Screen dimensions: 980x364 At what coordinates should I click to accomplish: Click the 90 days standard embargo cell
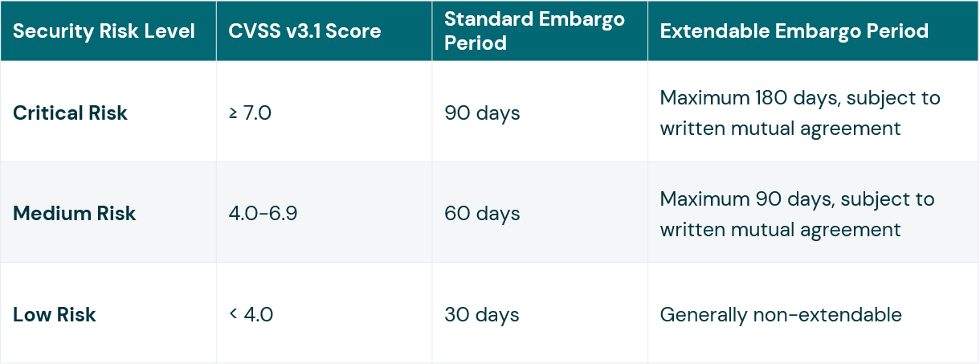coord(482,112)
